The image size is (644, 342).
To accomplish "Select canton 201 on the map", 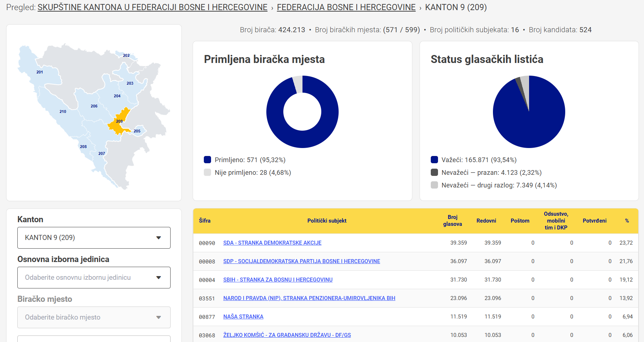I will tap(40, 72).
